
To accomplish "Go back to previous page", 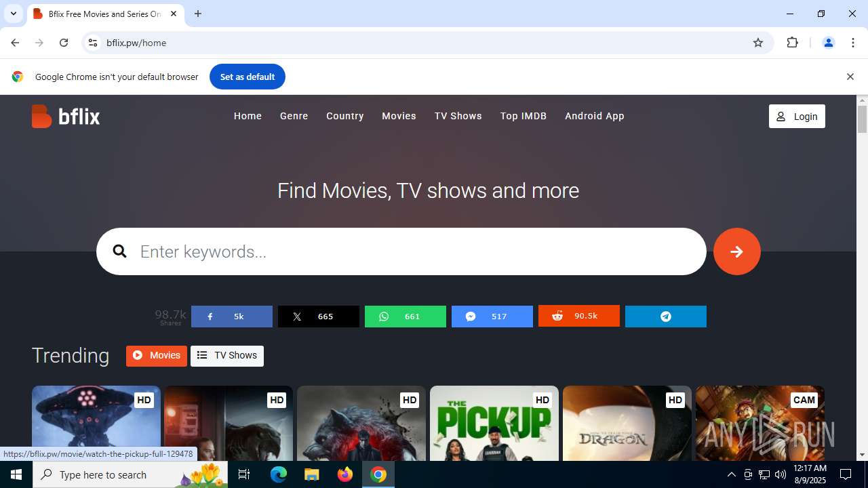I will pyautogui.click(x=15, y=43).
